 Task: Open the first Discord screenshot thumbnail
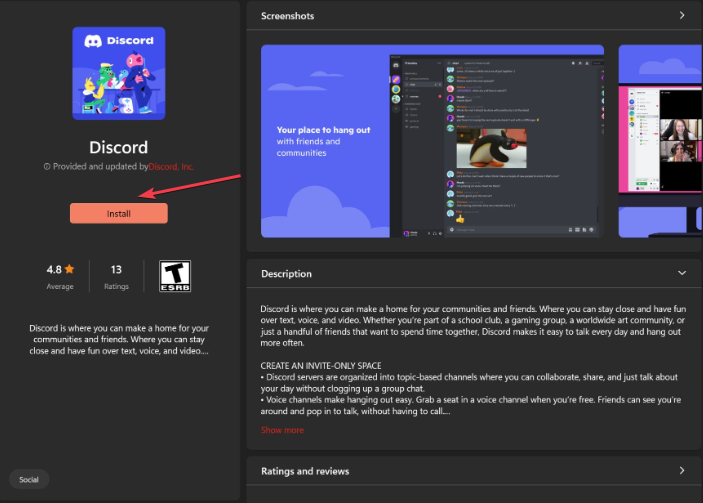[x=432, y=141]
